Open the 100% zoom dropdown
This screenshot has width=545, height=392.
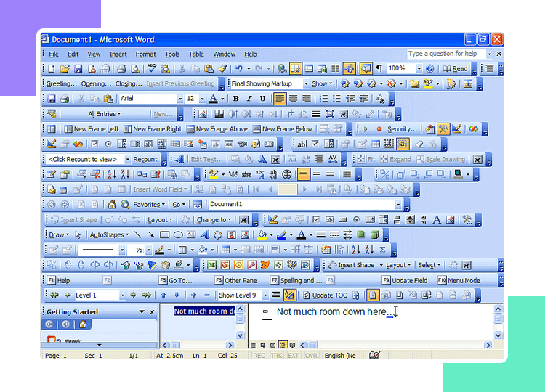coord(419,69)
